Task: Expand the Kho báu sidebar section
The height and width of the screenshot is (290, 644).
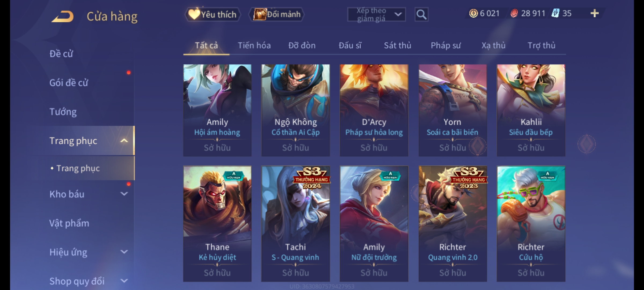Action: coord(124,194)
